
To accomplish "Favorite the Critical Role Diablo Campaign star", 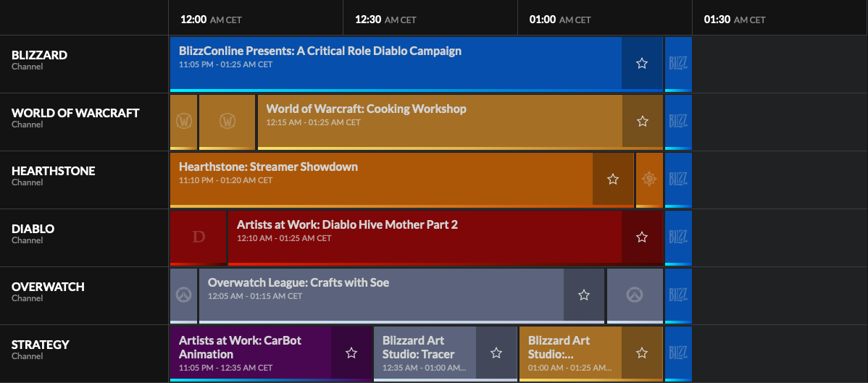I will click(642, 63).
